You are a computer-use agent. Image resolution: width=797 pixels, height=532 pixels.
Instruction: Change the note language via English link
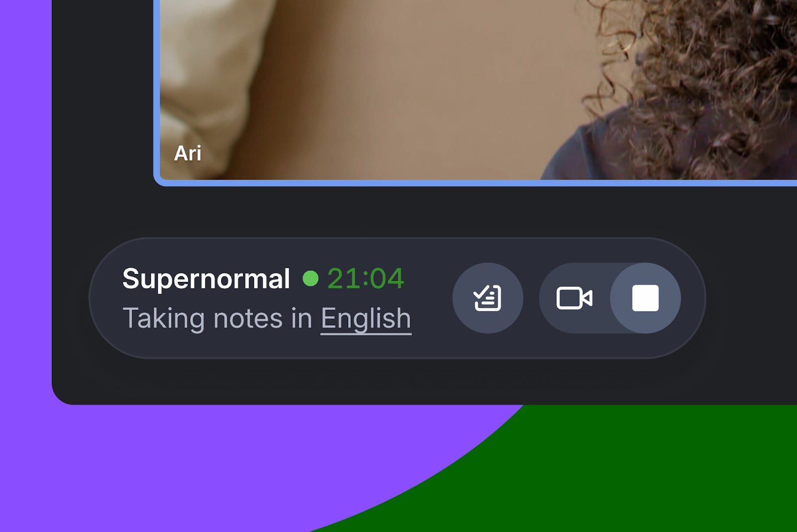[366, 319]
